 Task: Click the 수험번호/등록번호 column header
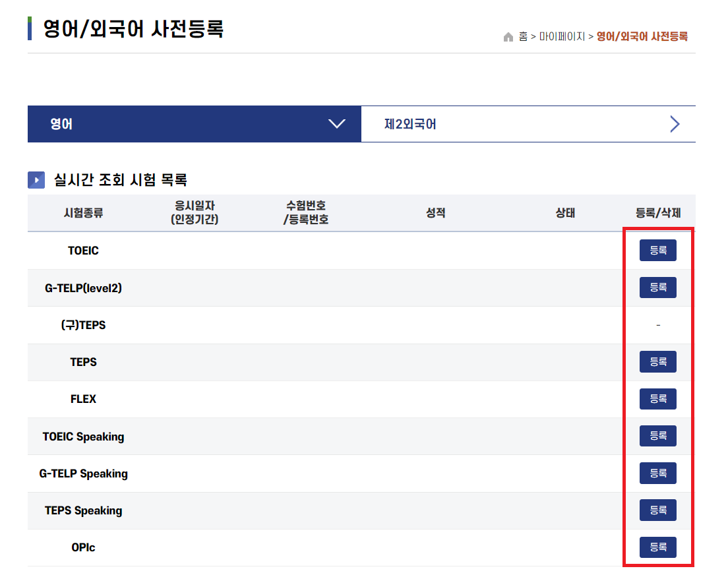[x=306, y=212]
